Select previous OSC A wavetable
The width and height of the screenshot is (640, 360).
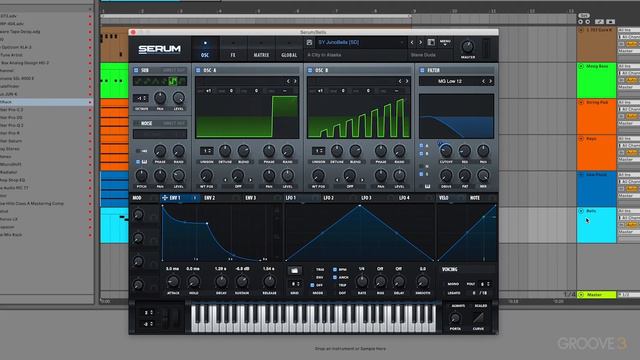(288, 81)
